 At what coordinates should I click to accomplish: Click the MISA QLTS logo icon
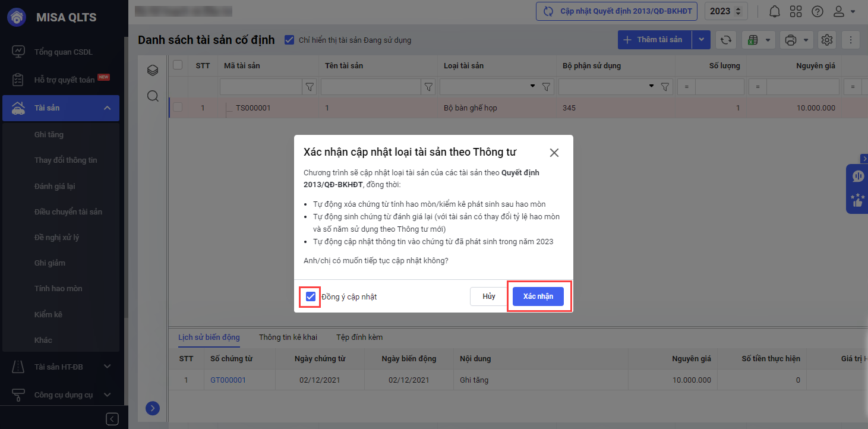(16, 17)
